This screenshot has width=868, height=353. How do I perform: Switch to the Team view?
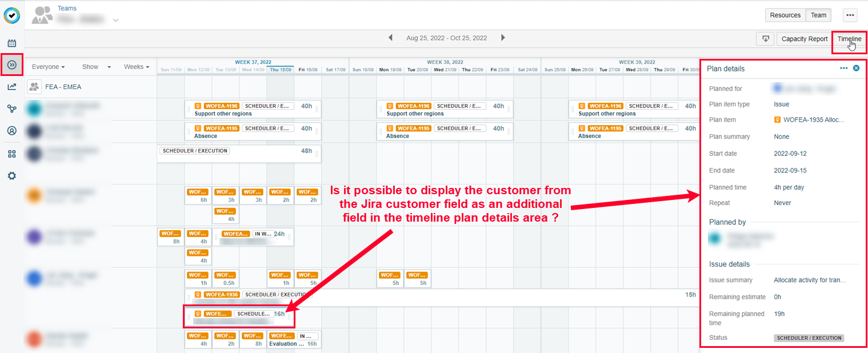[x=818, y=15]
